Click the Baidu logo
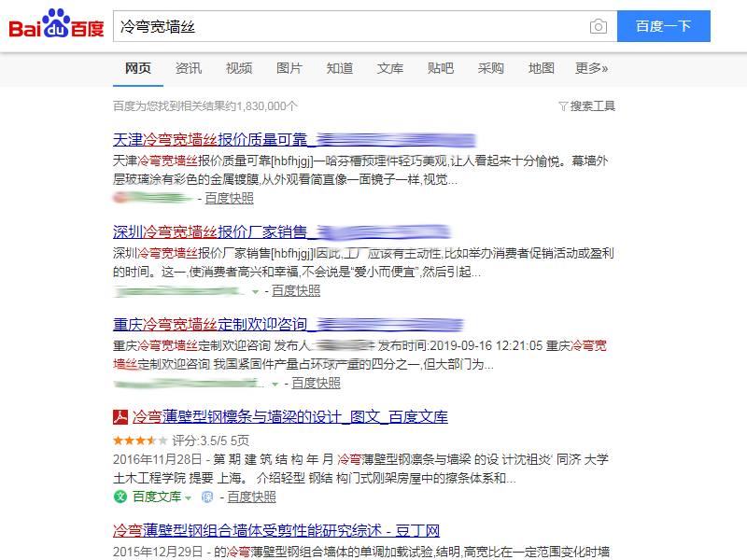This screenshot has width=747, height=560. 56,26
